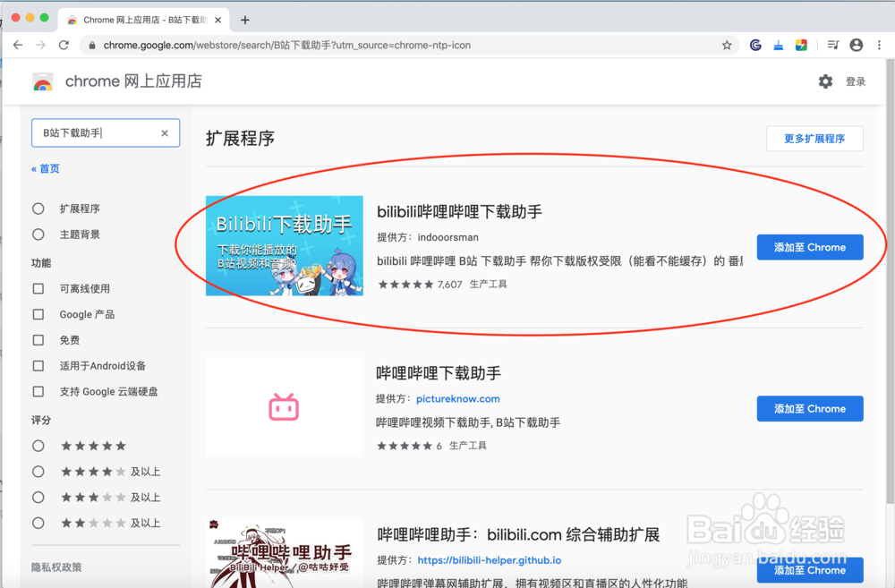Open a new browser tab with plus
895x588 pixels.
click(x=245, y=20)
